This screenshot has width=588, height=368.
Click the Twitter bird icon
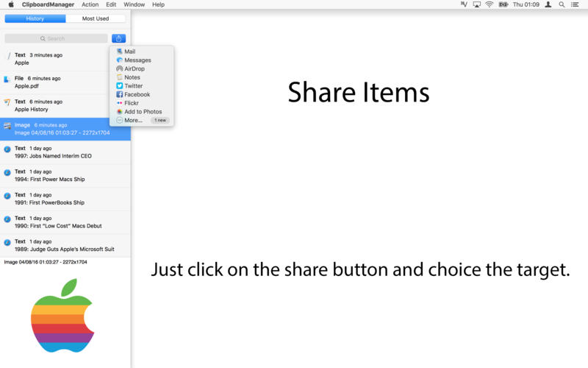pos(119,86)
